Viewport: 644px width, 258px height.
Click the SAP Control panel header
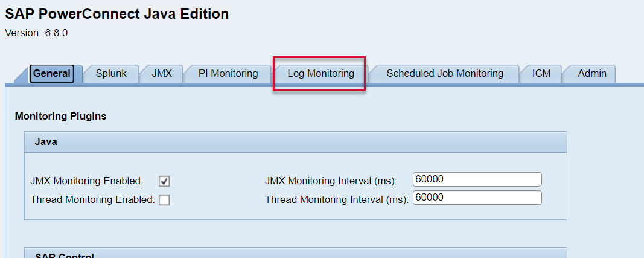point(295,254)
